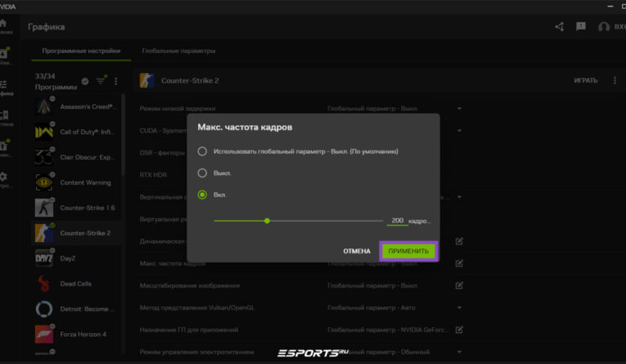Open the Graphics sliders sidebar icon

pyautogui.click(x=3, y=85)
